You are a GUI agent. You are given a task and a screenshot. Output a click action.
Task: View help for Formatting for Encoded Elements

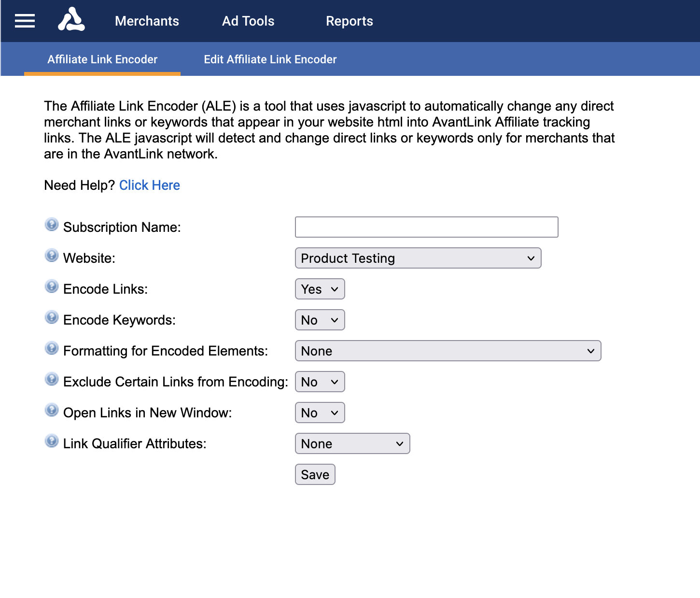(x=52, y=348)
